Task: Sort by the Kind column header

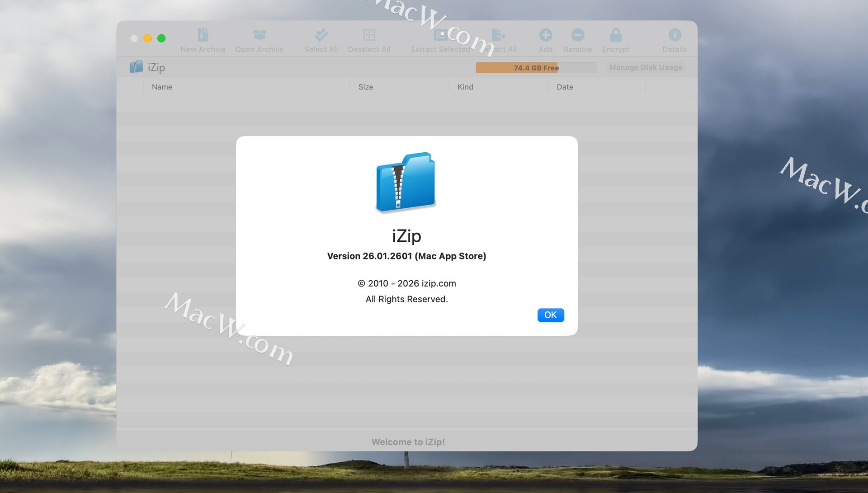Action: (x=465, y=87)
